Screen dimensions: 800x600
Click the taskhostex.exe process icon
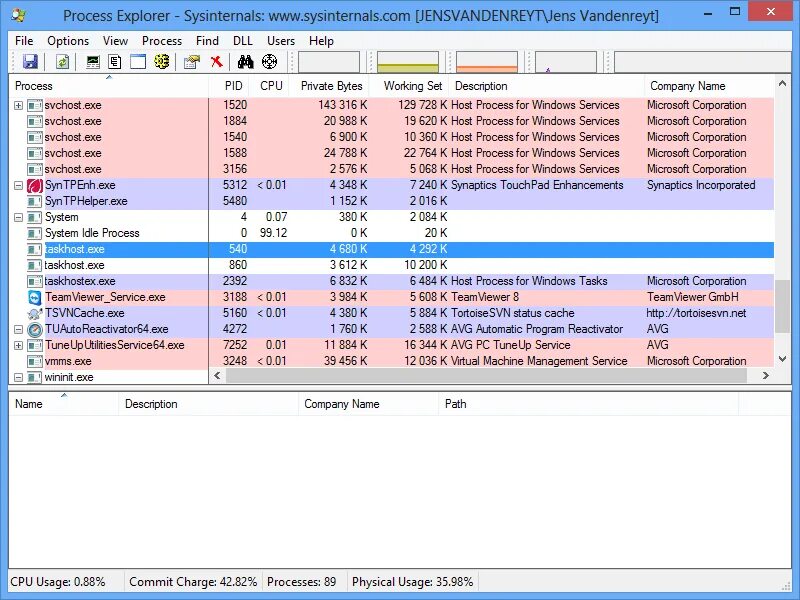click(35, 281)
